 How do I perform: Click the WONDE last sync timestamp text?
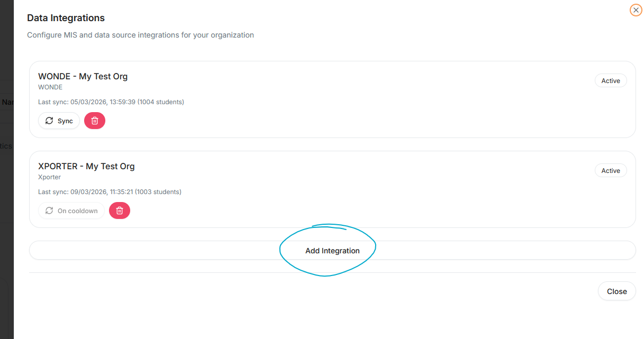(x=111, y=102)
